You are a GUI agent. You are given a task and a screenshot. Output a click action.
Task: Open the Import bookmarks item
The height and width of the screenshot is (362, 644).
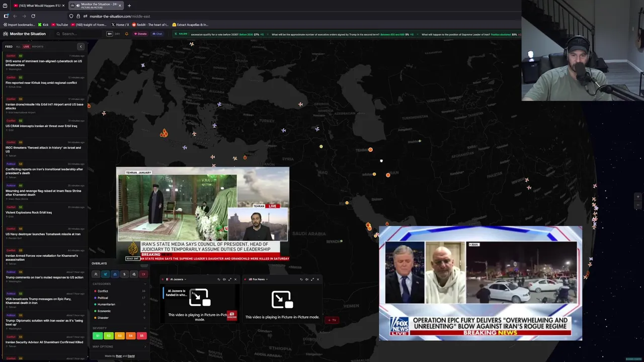coord(19,25)
